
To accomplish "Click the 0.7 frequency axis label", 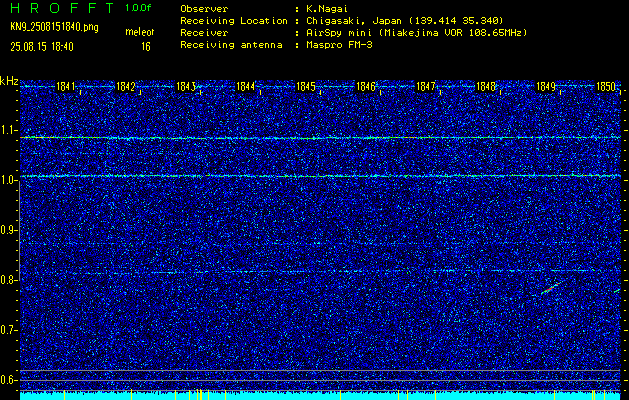I will pyautogui.click(x=8, y=330).
